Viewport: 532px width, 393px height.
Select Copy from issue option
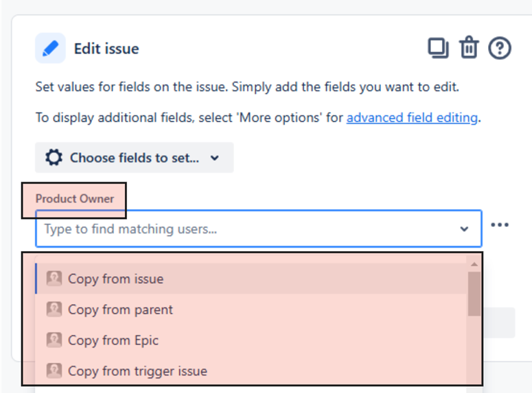point(251,278)
